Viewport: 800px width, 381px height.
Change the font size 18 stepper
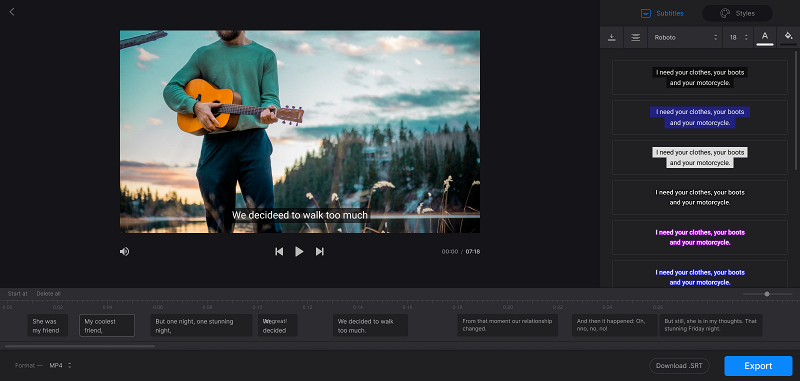738,37
